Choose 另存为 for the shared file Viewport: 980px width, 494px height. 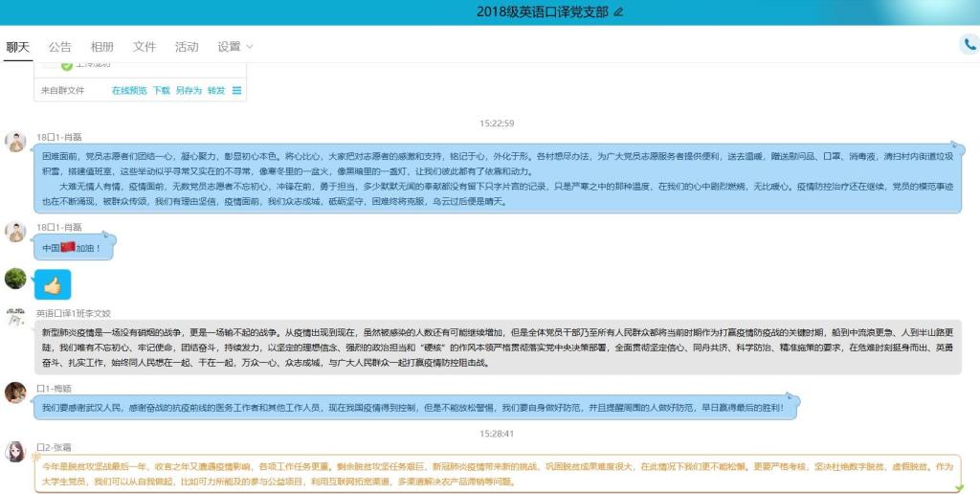pos(189,91)
